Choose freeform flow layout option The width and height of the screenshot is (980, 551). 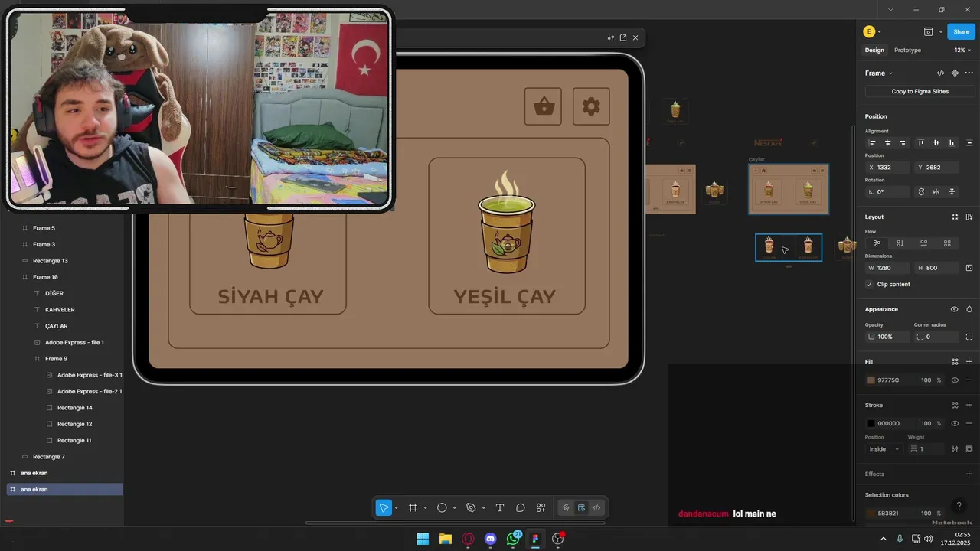coord(877,243)
